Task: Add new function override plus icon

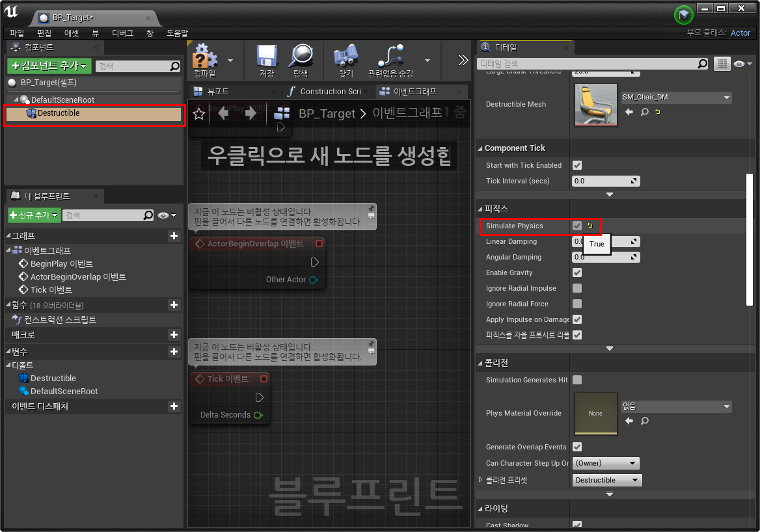Action: pos(174,305)
